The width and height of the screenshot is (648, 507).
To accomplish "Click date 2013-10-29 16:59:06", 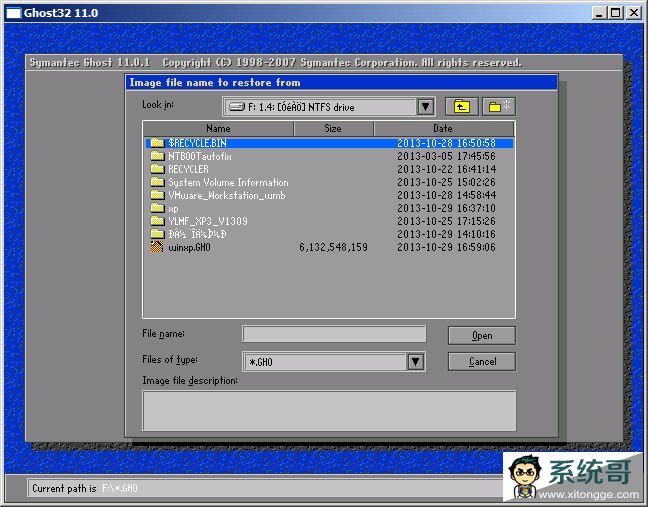I will [x=446, y=247].
